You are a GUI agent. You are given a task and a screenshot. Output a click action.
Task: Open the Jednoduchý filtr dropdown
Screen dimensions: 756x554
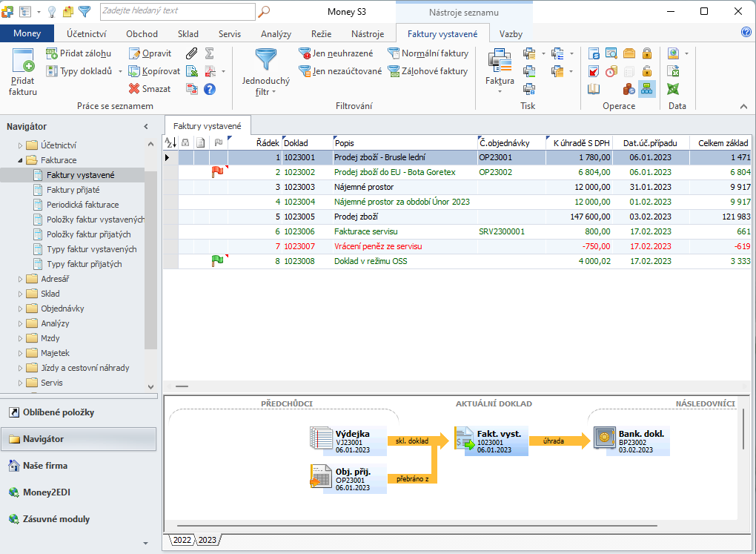(265, 73)
